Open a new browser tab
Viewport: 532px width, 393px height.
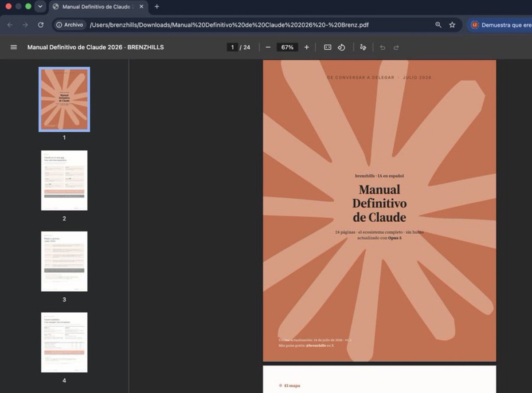click(156, 7)
